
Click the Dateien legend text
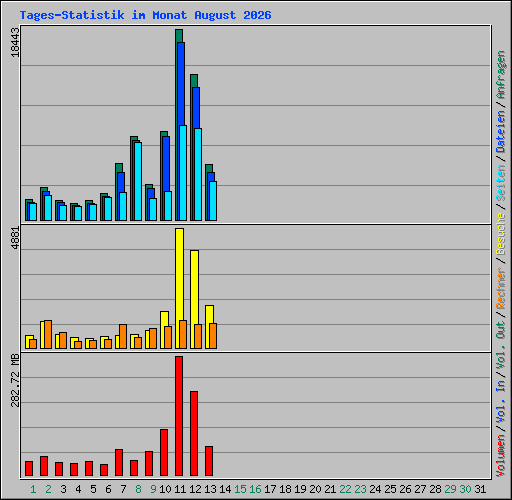click(500, 132)
